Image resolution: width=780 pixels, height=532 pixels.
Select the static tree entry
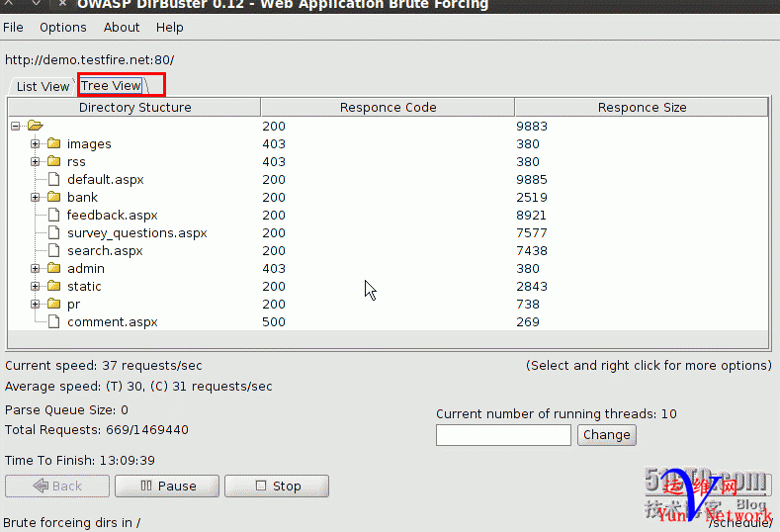pyautogui.click(x=84, y=287)
